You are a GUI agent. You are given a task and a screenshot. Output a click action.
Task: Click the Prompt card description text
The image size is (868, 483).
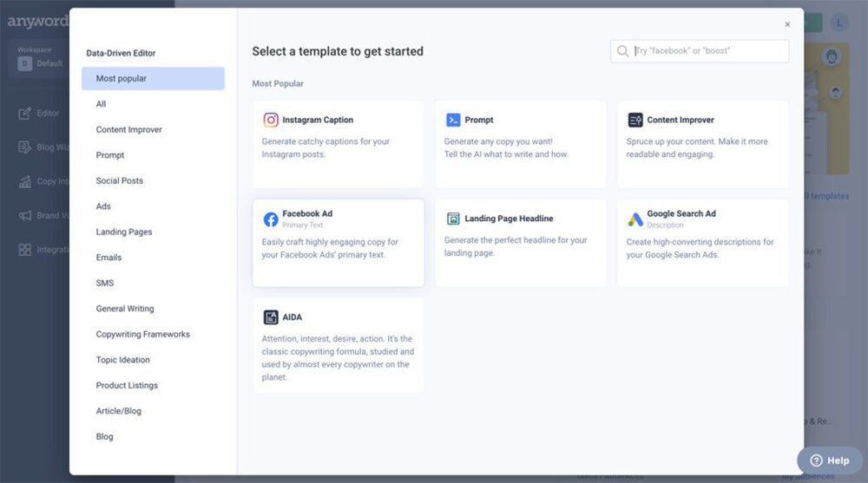506,147
